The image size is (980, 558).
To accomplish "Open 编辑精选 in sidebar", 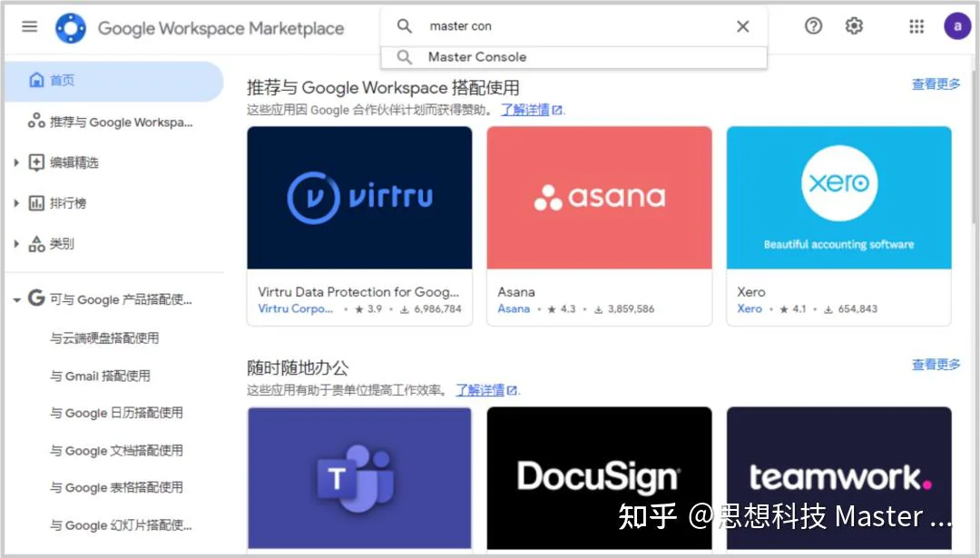I will (73, 162).
